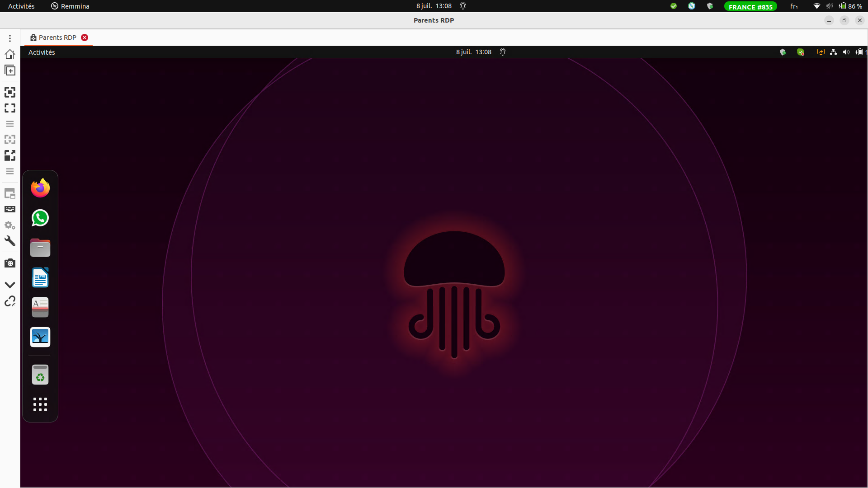Launch Firefox from the remote dock
The width and height of the screenshot is (868, 488).
click(40, 188)
